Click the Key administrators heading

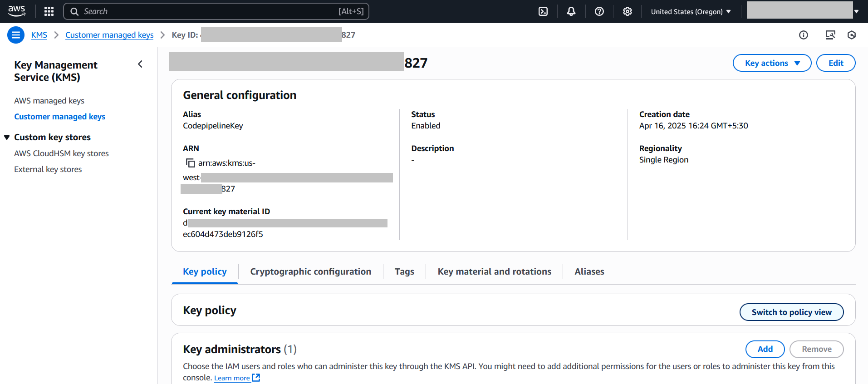pyautogui.click(x=240, y=349)
